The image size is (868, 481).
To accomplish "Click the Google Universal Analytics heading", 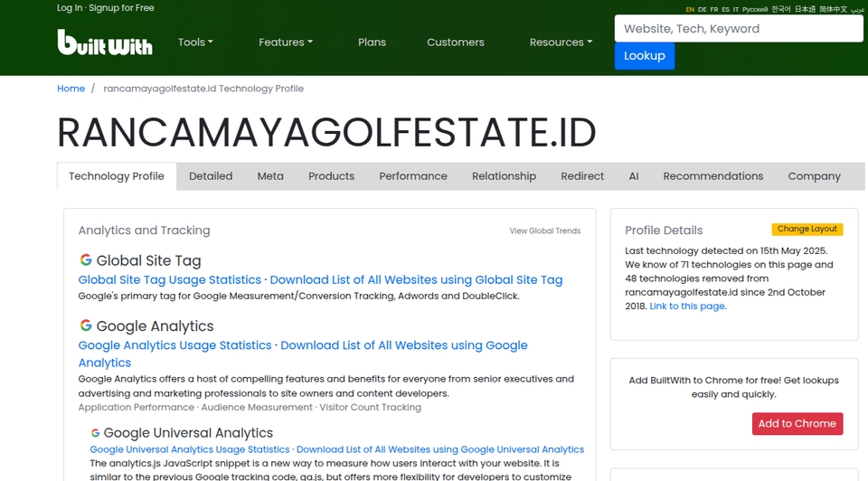I will (188, 433).
